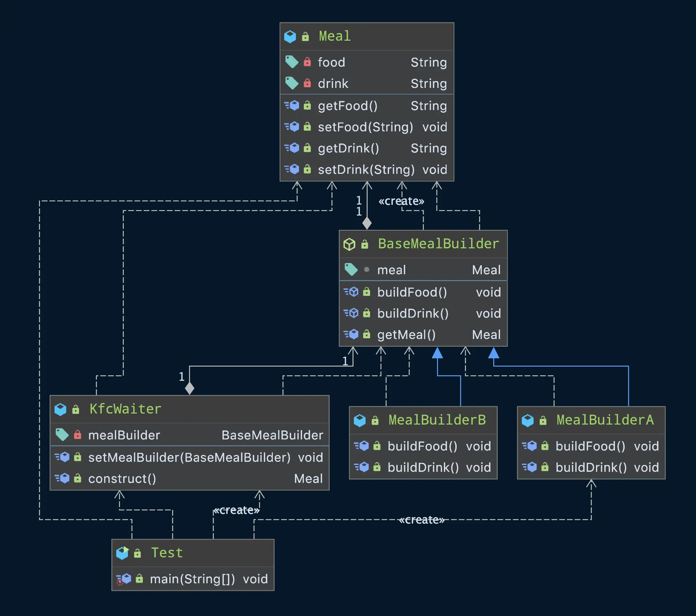Click the diamond connector above BaseMealBuilder

(x=367, y=223)
